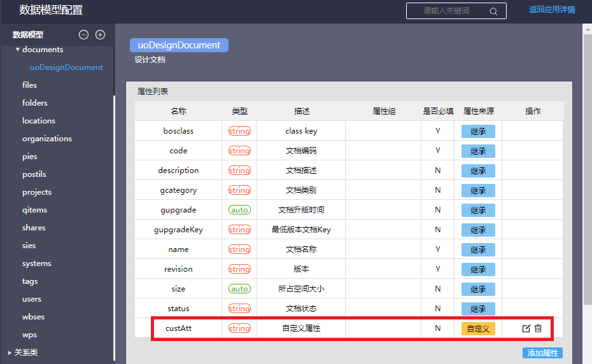This screenshot has width=592, height=364.
Task: Click the string type tag for bosclass
Action: [239, 131]
